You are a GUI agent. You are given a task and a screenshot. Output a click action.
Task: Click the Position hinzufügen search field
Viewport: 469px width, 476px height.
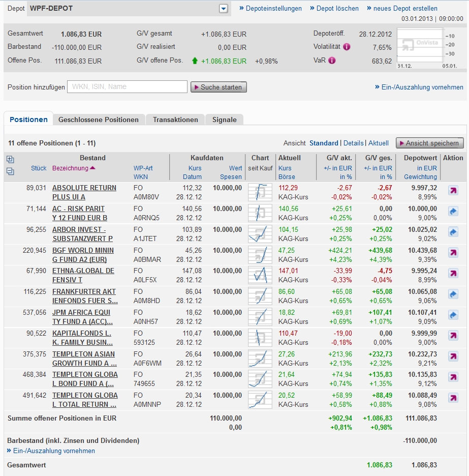(127, 87)
